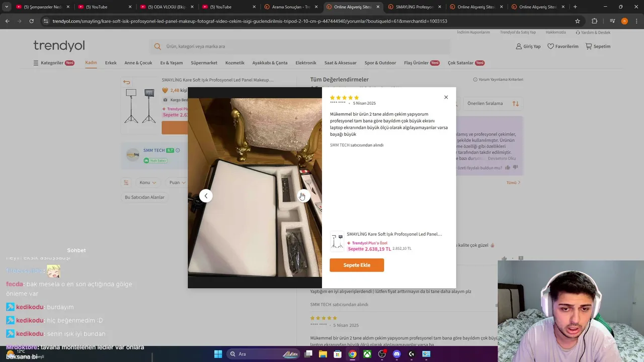Open SMAYLİNG product title link in popup
This screenshot has width=644, height=362.
pyautogui.click(x=394, y=234)
